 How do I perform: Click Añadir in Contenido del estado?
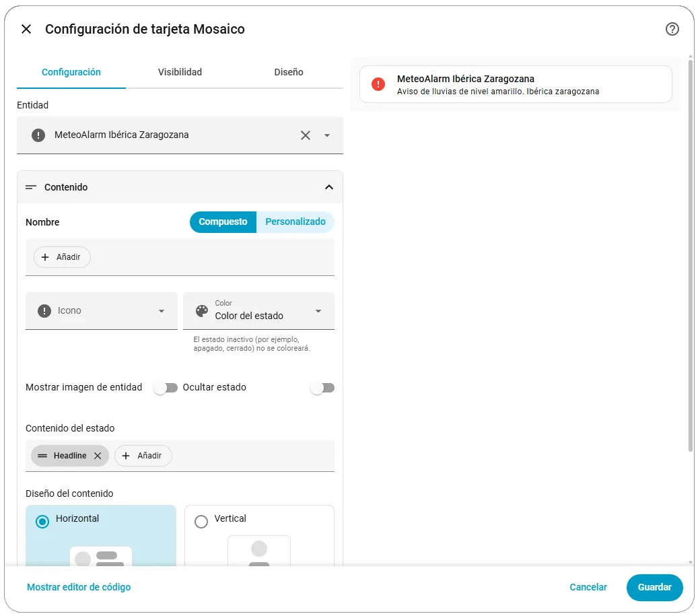(143, 456)
